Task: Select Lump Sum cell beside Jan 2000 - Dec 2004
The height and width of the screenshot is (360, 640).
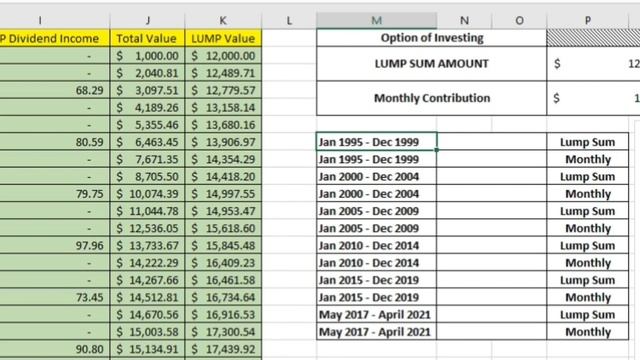Action: 588,177
